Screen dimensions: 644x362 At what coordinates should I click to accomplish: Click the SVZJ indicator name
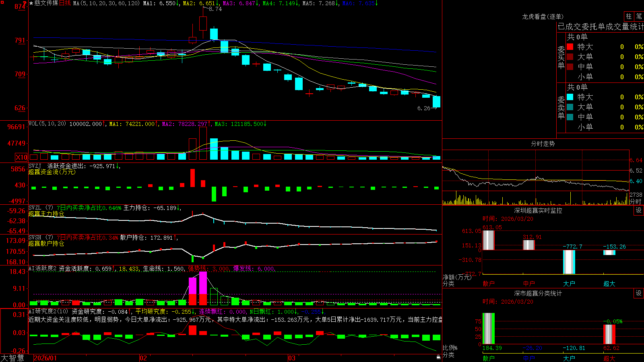35,166
